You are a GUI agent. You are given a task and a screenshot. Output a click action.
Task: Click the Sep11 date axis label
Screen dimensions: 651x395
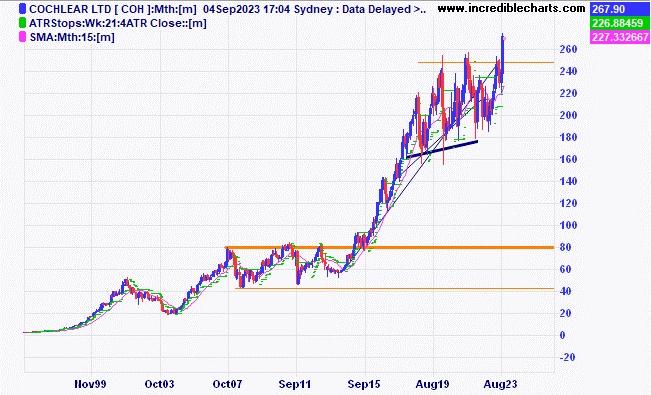295,384
